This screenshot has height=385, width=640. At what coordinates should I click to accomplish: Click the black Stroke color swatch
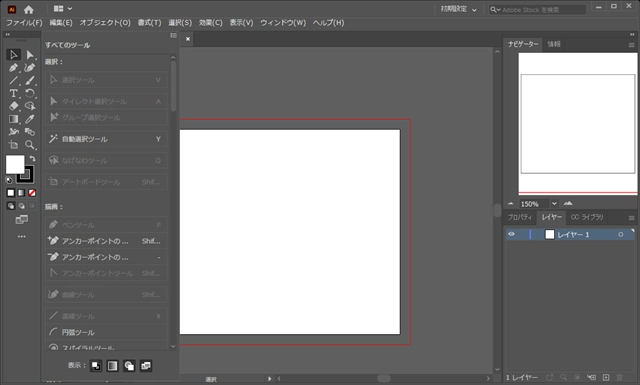pyautogui.click(x=27, y=176)
